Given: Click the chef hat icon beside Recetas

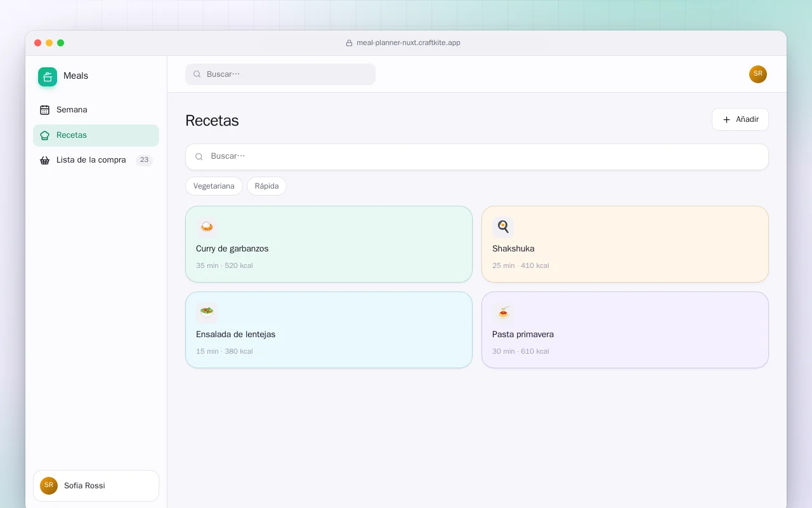Looking at the screenshot, I should [44, 135].
